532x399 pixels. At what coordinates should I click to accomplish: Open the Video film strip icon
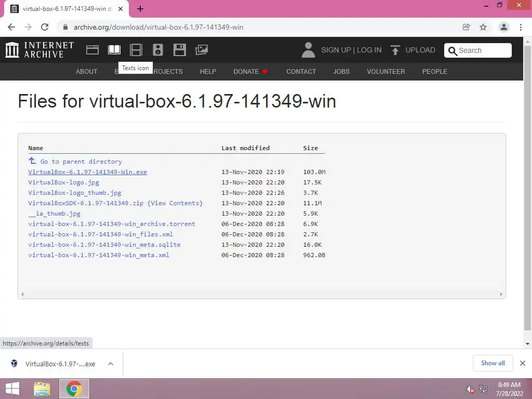tap(136, 50)
